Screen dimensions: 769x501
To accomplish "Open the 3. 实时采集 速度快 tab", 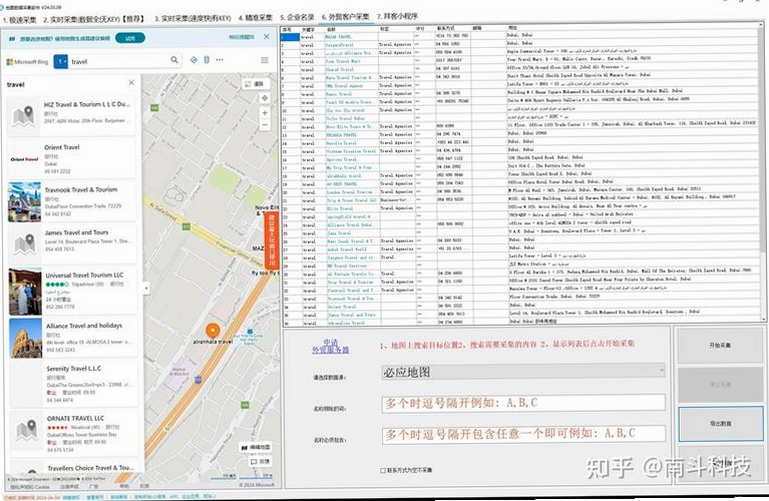I will [x=192, y=19].
